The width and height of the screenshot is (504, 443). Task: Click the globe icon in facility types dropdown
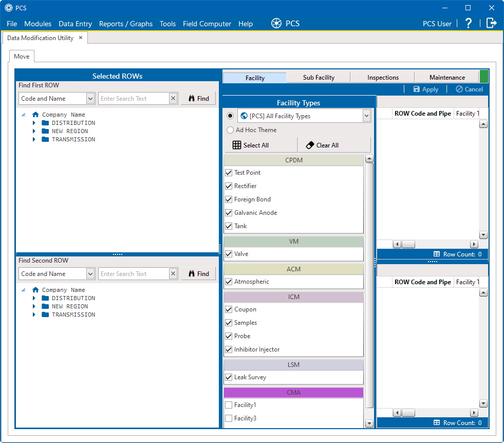pyautogui.click(x=244, y=116)
